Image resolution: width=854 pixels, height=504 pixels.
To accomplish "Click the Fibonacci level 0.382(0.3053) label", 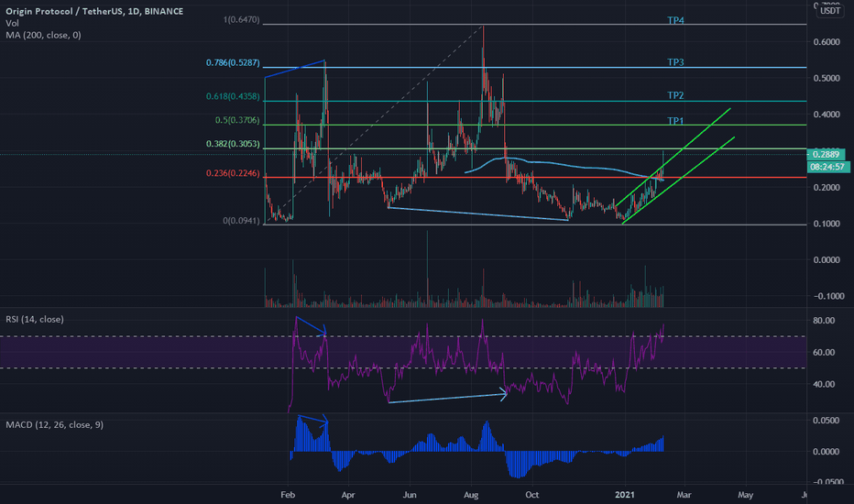I will [x=233, y=144].
